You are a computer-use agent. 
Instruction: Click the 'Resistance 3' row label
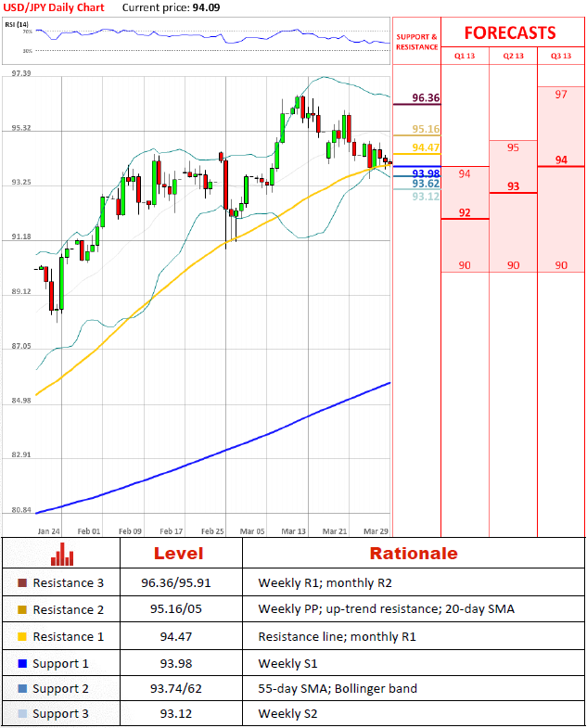pyautogui.click(x=69, y=582)
